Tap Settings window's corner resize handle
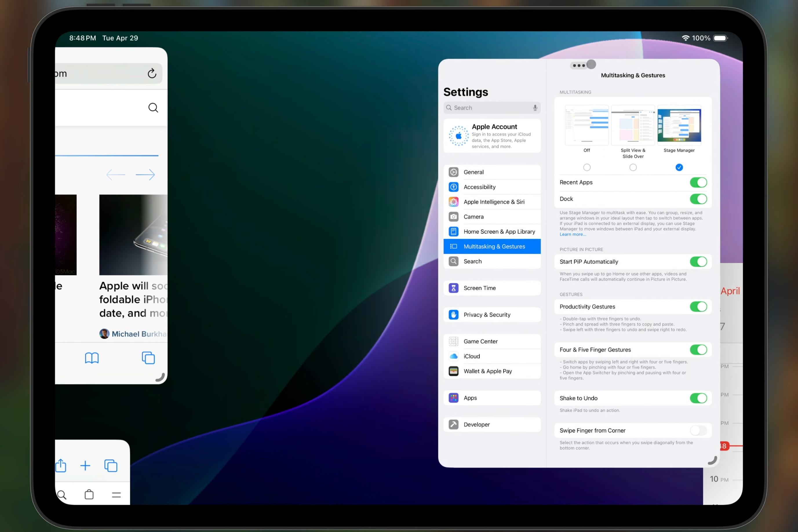 pyautogui.click(x=713, y=460)
